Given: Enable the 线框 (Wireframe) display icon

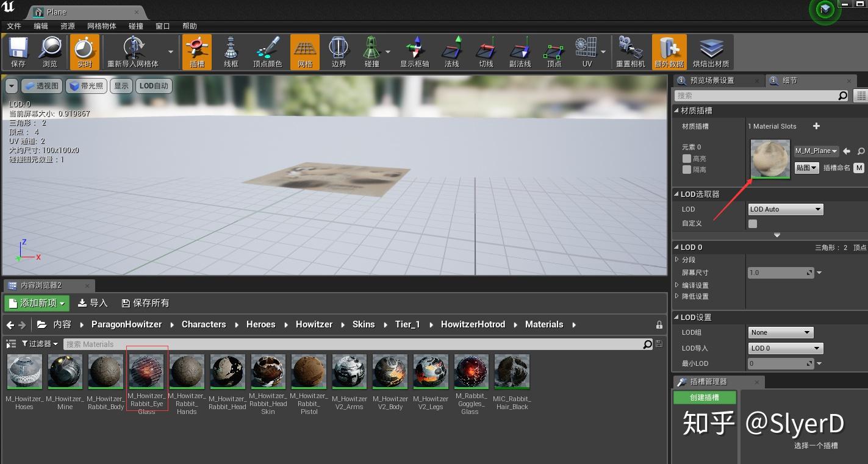Looking at the screenshot, I should (x=231, y=51).
